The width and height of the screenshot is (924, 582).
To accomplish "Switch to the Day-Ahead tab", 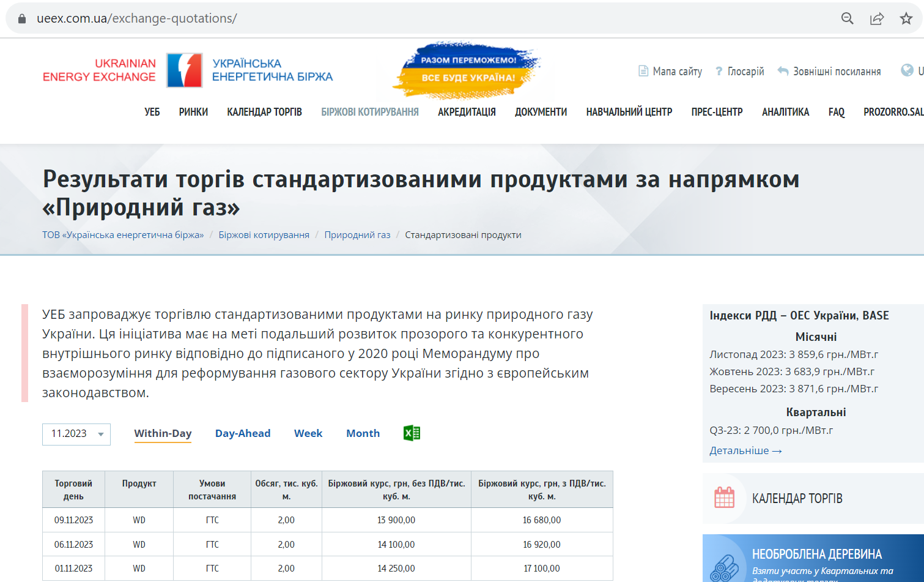I will point(242,433).
